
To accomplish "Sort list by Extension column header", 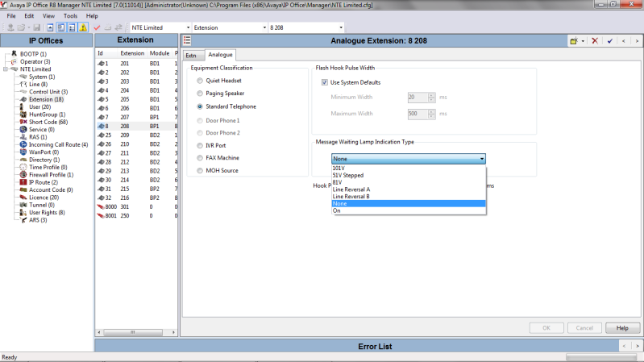I will coord(132,53).
